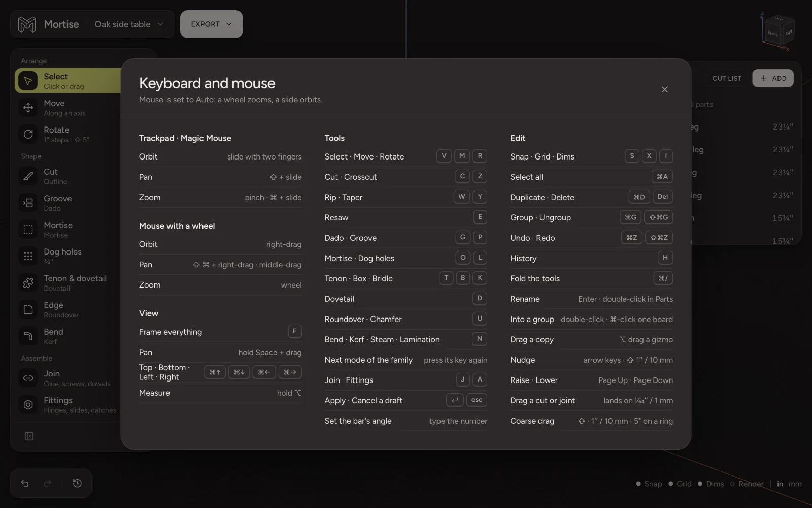The width and height of the screenshot is (812, 508).
Task: Click the "Keyboard and mouse" dialog title
Action: tap(207, 83)
